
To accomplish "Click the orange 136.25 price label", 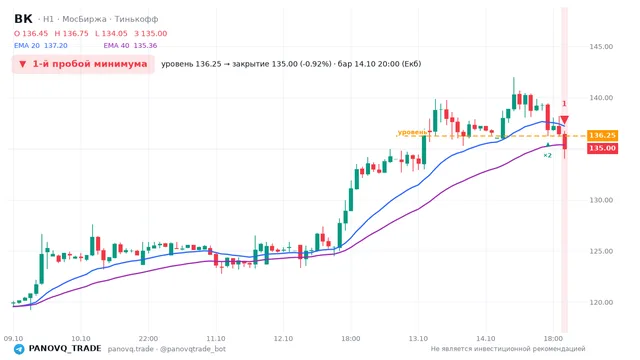I will 602,136.
